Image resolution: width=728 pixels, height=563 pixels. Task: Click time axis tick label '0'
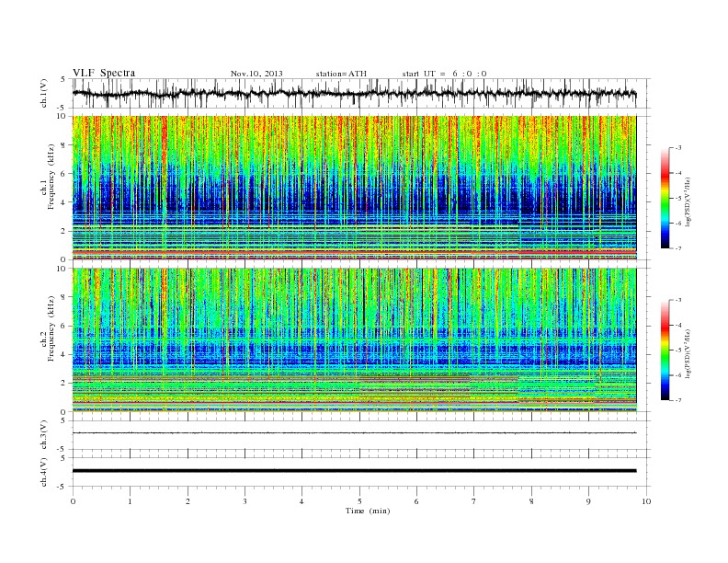point(73,501)
